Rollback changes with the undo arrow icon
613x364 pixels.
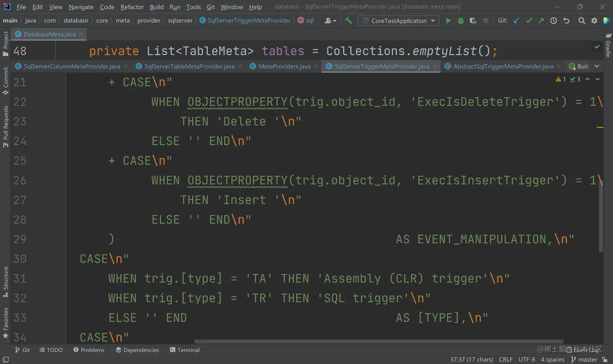(566, 20)
